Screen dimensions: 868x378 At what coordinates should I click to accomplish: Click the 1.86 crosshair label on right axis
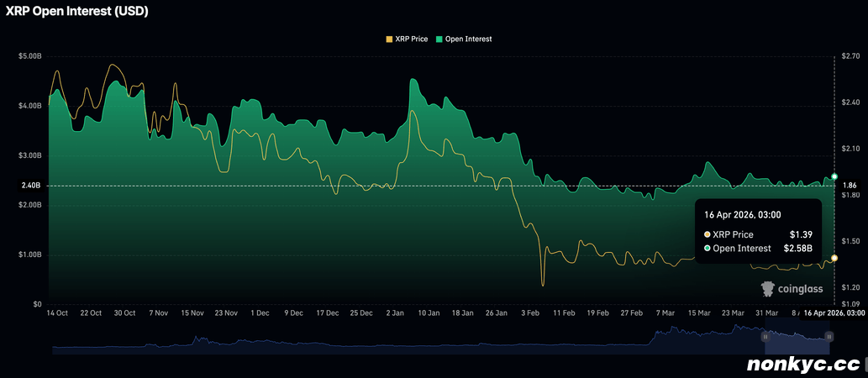pos(850,186)
